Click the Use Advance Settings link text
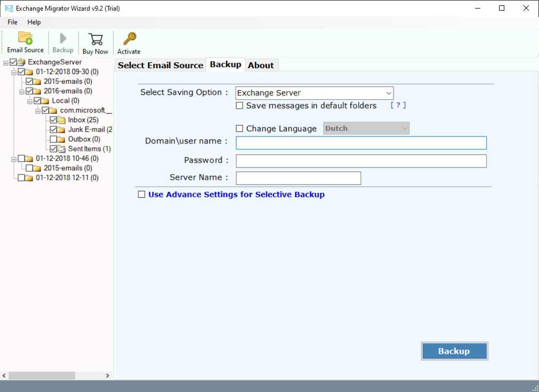Screen dimensions: 539x392 pyautogui.click(x=236, y=195)
